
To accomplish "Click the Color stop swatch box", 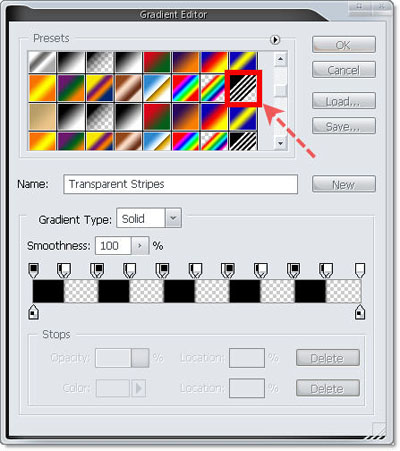I will click(x=113, y=388).
